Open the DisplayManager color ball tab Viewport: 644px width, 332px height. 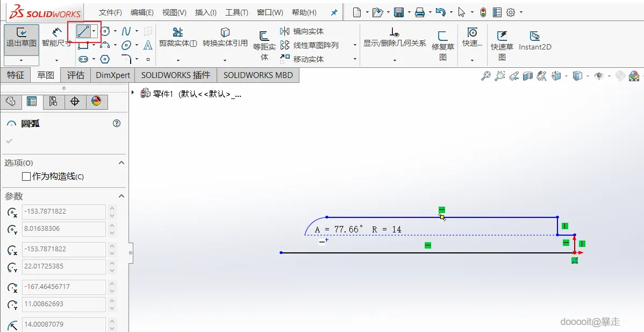click(x=97, y=102)
